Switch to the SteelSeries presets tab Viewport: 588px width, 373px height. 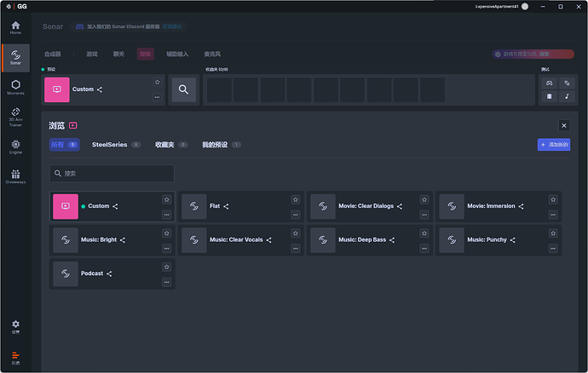click(110, 145)
